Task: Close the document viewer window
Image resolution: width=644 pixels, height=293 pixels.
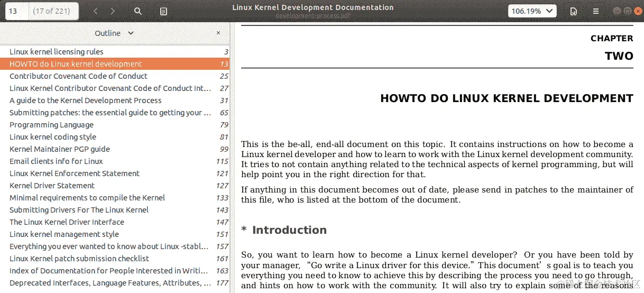Action: (637, 11)
